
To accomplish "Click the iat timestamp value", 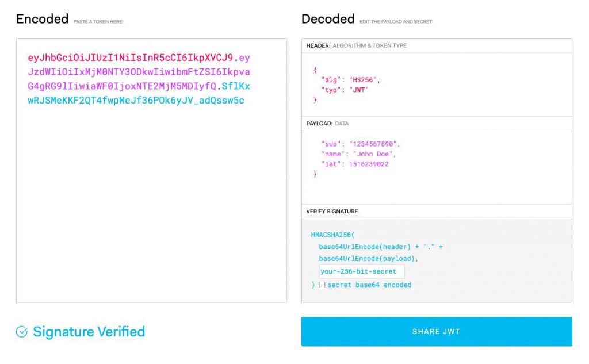I will click(x=369, y=164).
